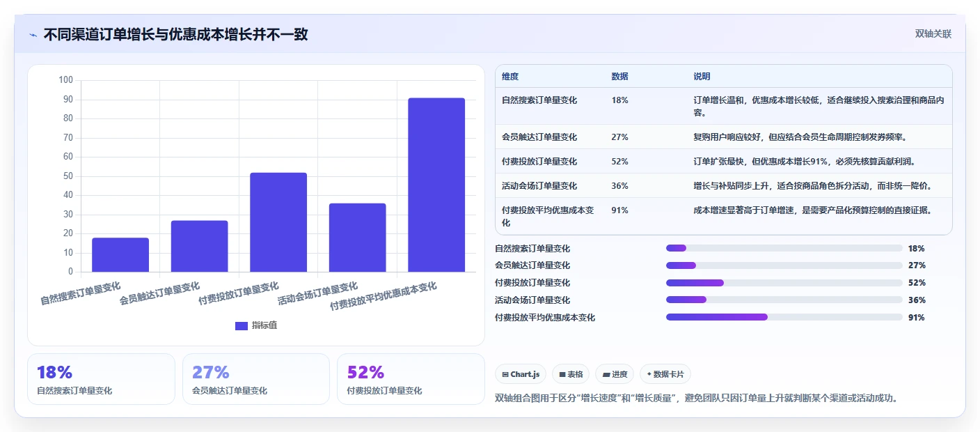Open the 52% 付费投放订单量变化 stat card
The height and width of the screenshot is (432, 980).
coord(411,379)
